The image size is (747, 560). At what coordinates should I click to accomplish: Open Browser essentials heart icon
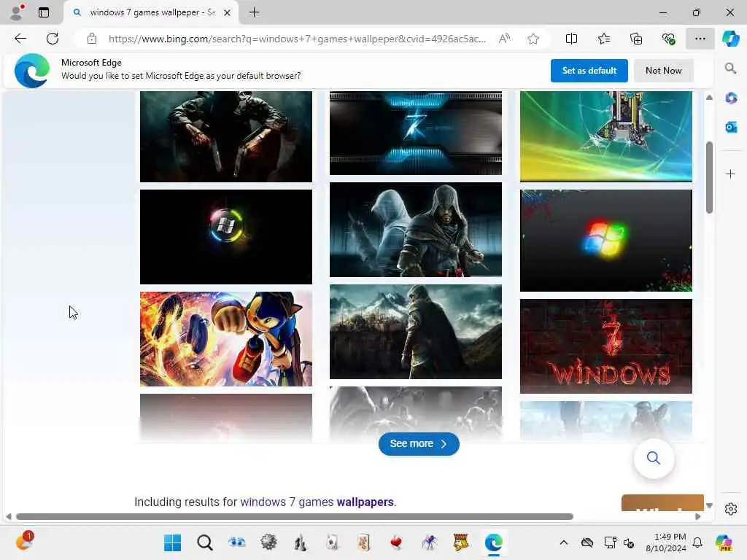[668, 39]
